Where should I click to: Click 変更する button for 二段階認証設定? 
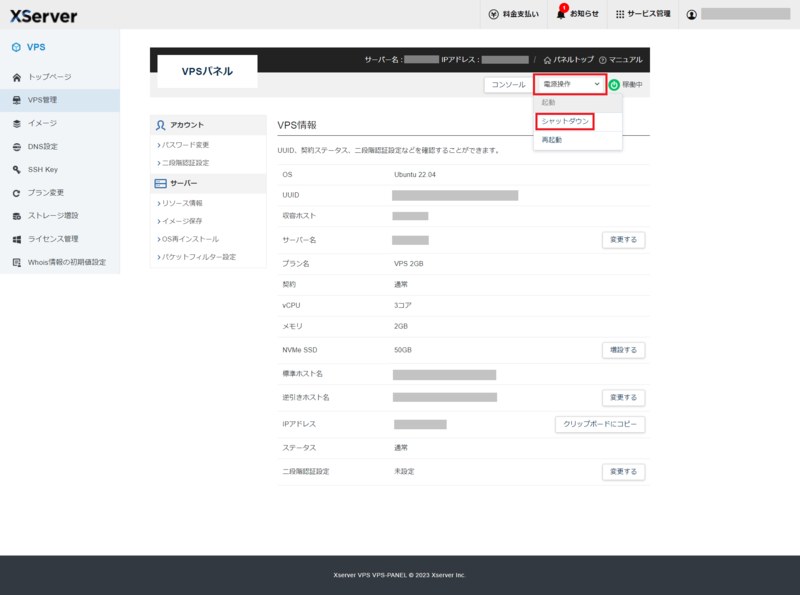point(623,472)
